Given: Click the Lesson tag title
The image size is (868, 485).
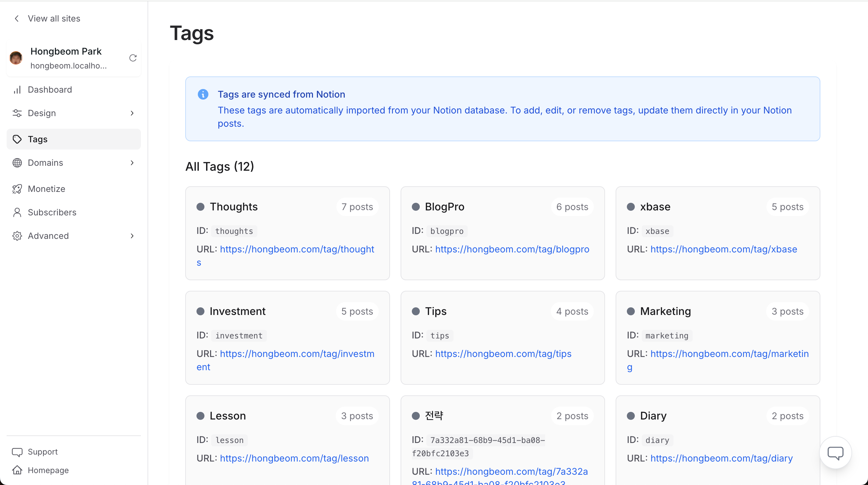Looking at the screenshot, I should pos(228,416).
